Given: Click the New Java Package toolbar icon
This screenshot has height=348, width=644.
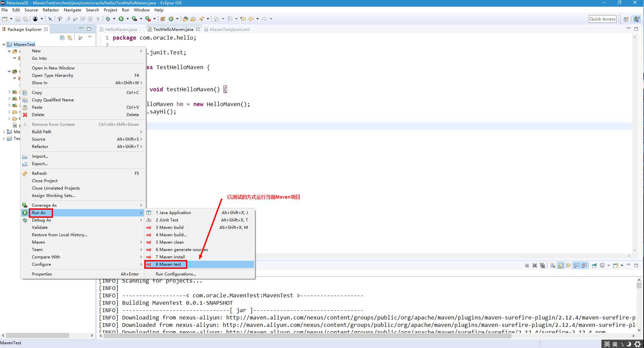Looking at the screenshot, I should tap(163, 19).
